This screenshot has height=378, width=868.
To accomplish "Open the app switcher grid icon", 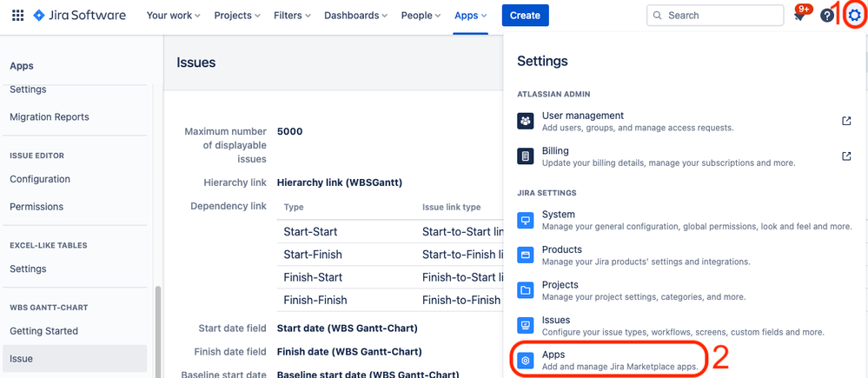I will [17, 16].
